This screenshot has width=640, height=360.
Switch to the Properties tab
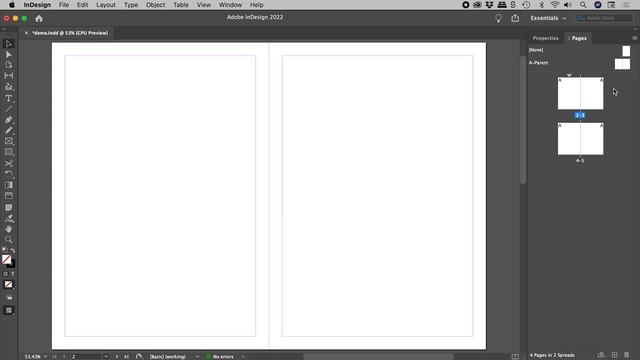coord(545,38)
